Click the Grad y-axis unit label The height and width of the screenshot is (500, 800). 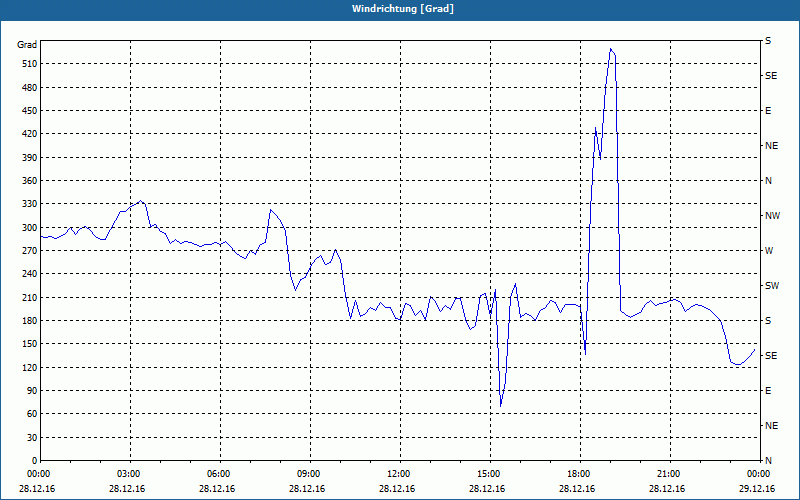[27, 45]
